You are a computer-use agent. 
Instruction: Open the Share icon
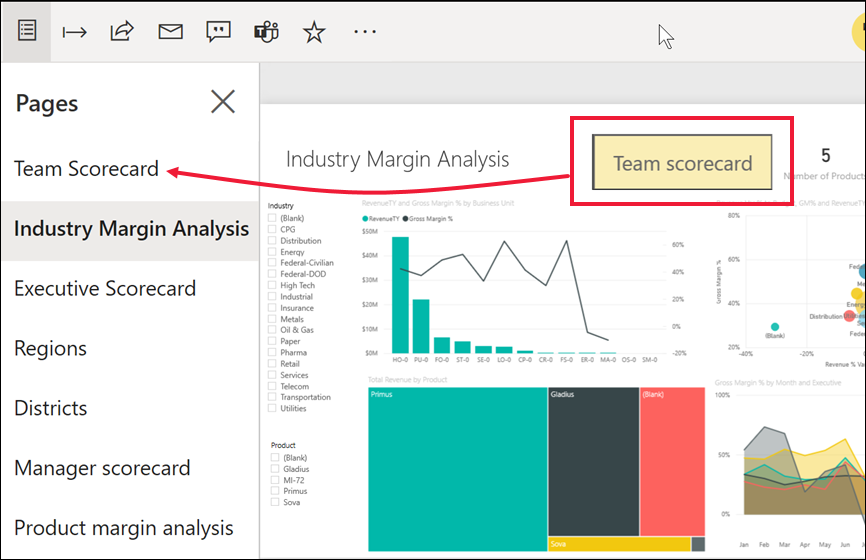(x=122, y=31)
